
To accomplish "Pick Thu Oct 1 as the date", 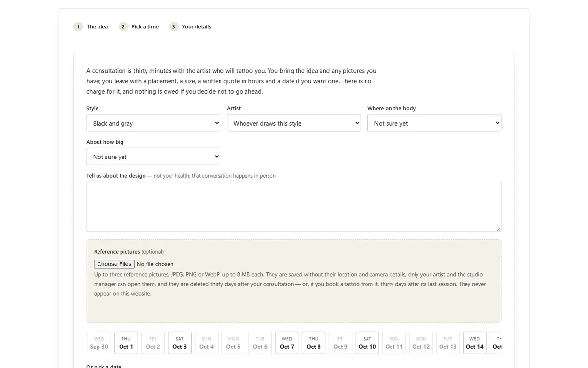I will 126,343.
